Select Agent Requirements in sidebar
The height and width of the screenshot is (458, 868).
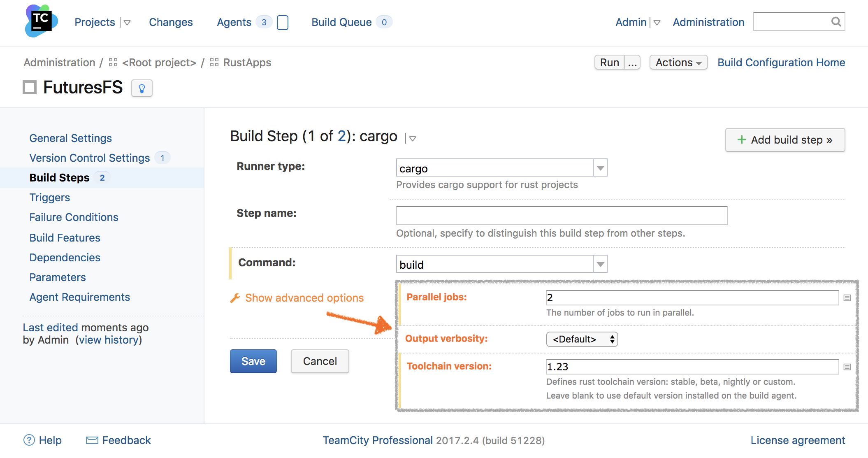80,297
